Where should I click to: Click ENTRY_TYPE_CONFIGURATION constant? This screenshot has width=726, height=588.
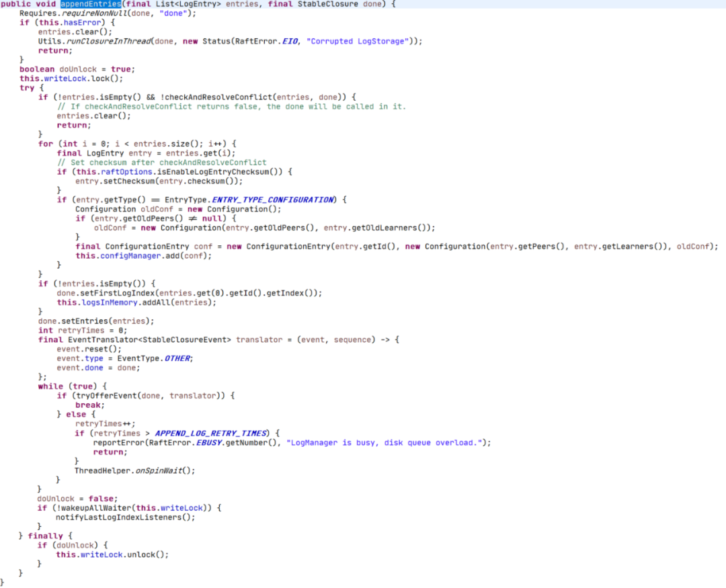pos(272,200)
